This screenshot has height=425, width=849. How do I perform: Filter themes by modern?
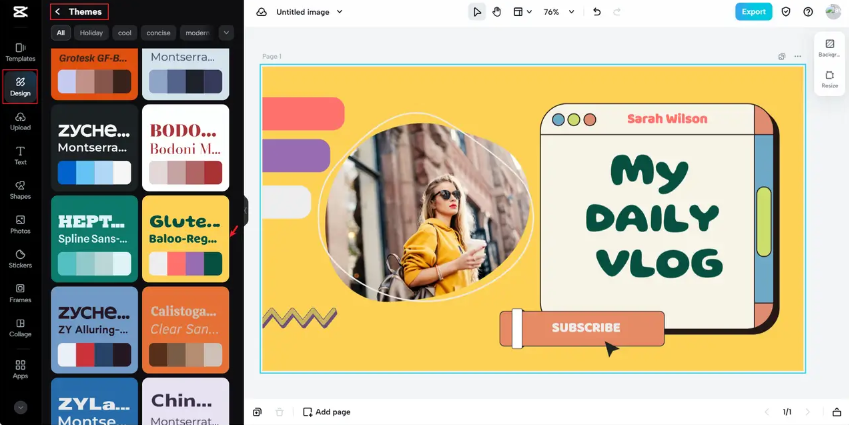(197, 33)
